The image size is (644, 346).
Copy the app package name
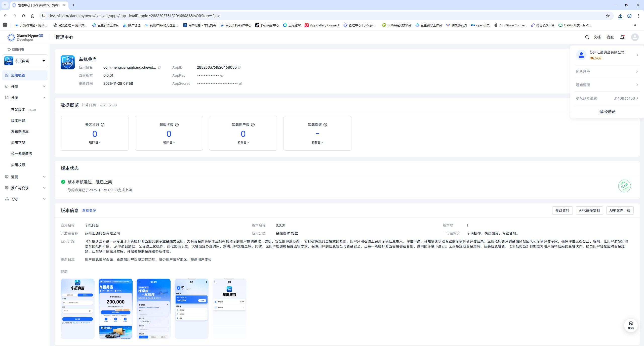159,67
